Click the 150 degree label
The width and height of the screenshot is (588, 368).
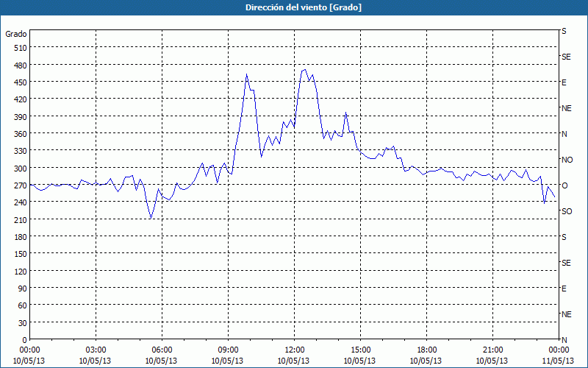pyautogui.click(x=21, y=254)
